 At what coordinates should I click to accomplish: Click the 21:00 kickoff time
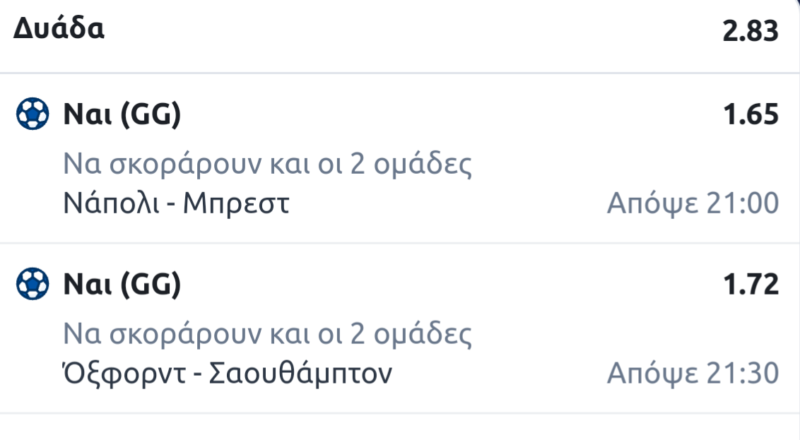pos(740,205)
